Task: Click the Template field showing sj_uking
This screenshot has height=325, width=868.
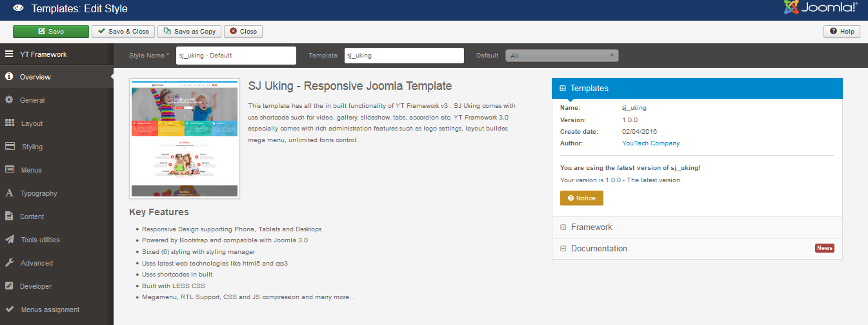Action: coord(404,56)
